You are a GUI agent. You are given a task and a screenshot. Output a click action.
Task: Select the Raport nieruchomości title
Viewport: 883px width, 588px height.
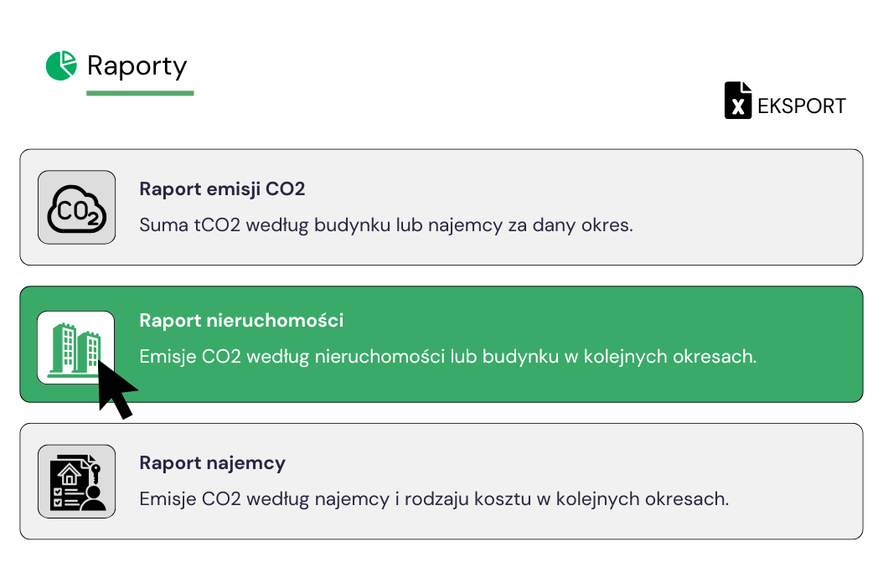[x=241, y=321]
